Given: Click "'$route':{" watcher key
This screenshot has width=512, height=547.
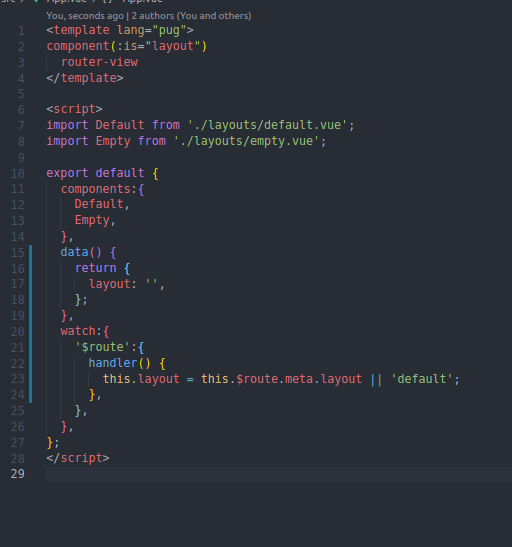Looking at the screenshot, I should (110, 347).
